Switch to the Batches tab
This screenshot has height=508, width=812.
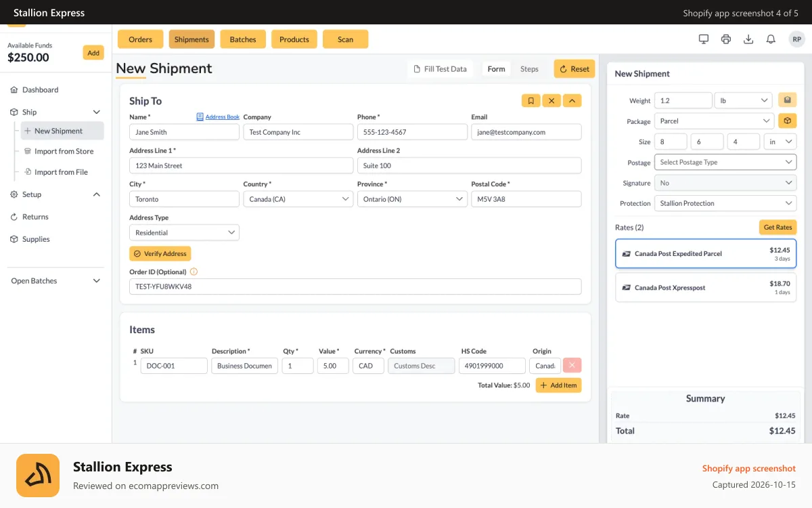point(243,39)
